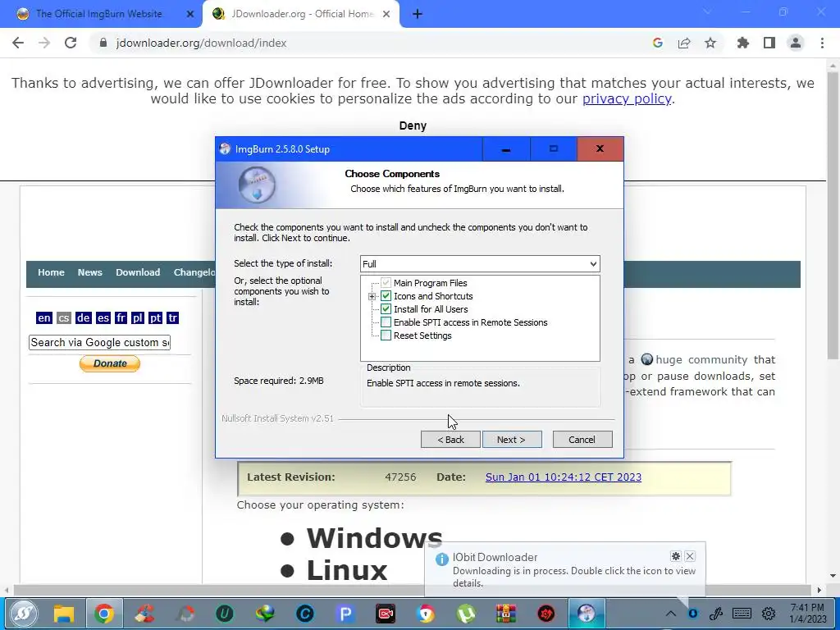
Task: Click the Google icon in address bar
Action: [x=657, y=43]
